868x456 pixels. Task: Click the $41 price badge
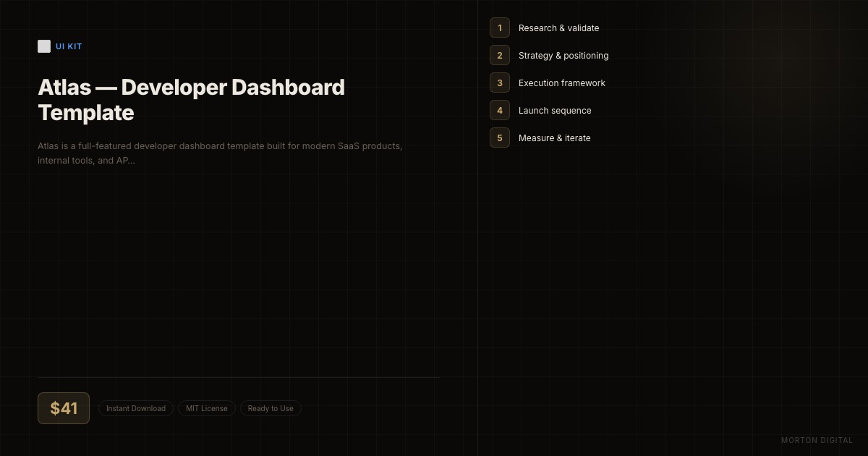64,408
